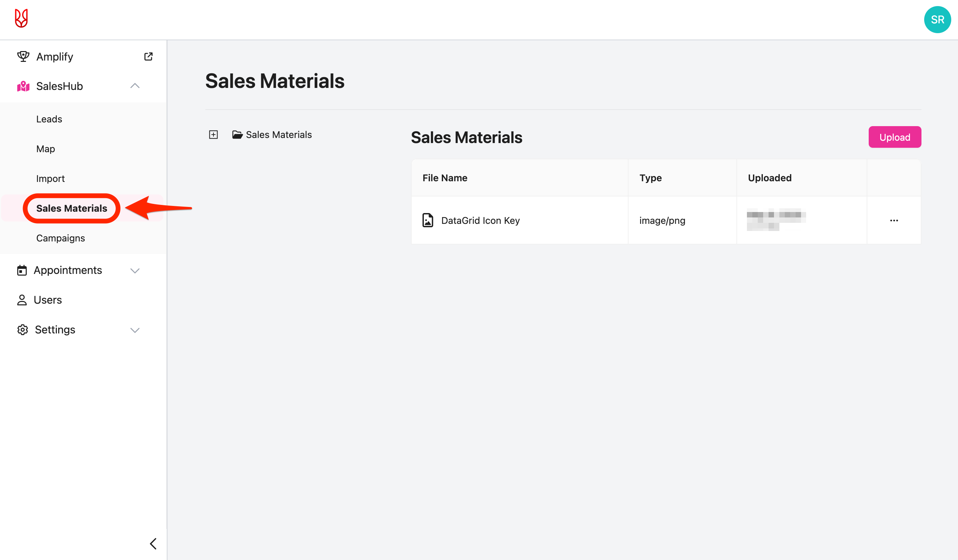Expand the Appointments section
The image size is (958, 560).
click(135, 270)
